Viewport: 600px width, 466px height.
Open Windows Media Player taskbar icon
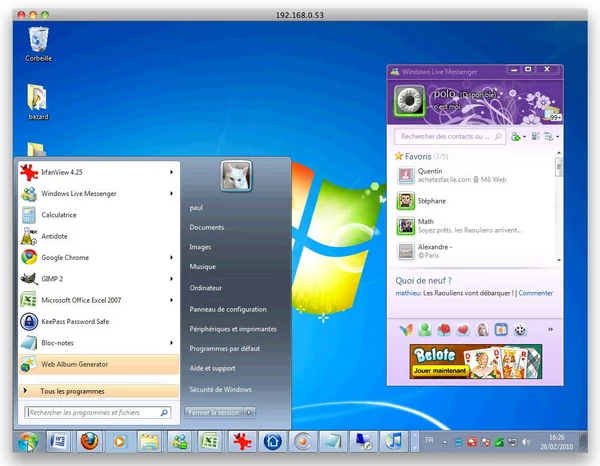click(119, 442)
